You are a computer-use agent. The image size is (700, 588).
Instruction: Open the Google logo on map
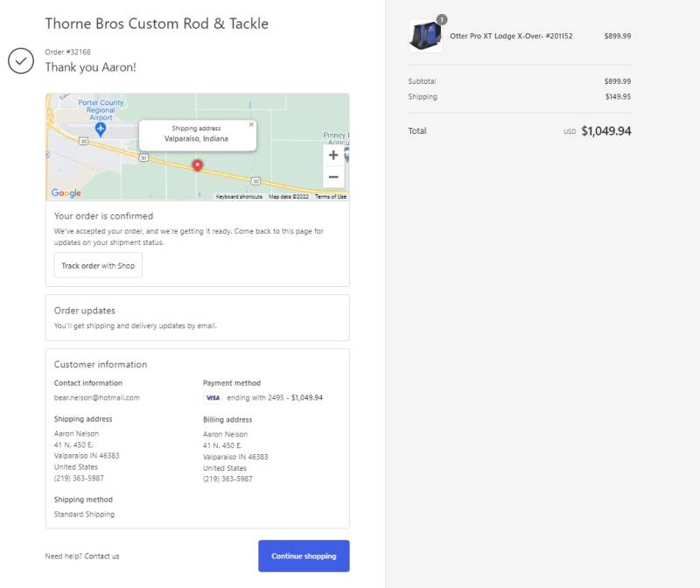coord(66,192)
